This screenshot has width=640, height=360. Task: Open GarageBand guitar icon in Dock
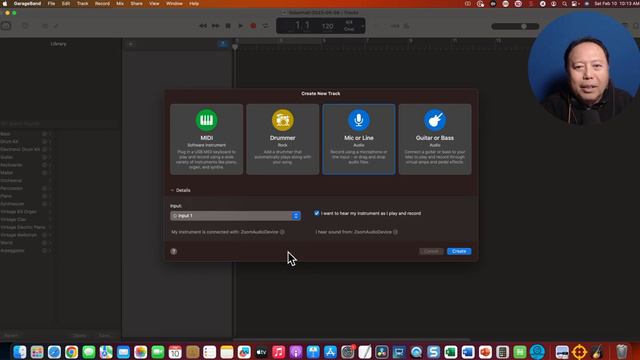click(597, 351)
